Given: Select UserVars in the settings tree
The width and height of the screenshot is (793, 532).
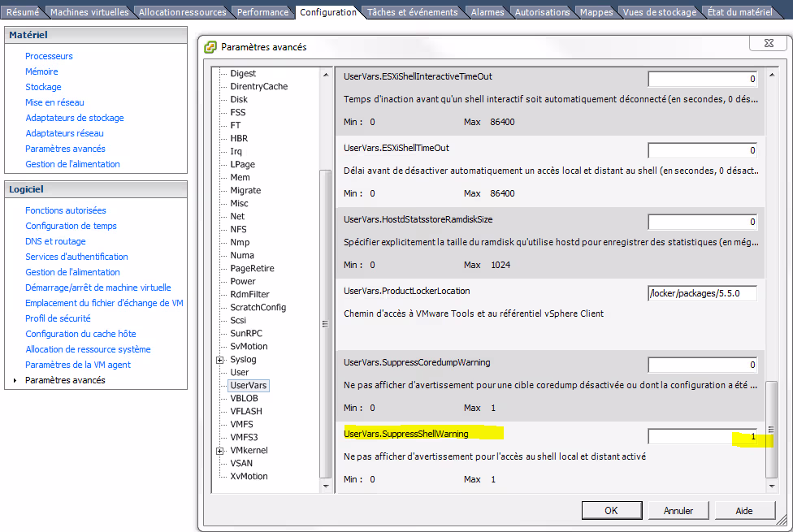Looking at the screenshot, I should [248, 385].
